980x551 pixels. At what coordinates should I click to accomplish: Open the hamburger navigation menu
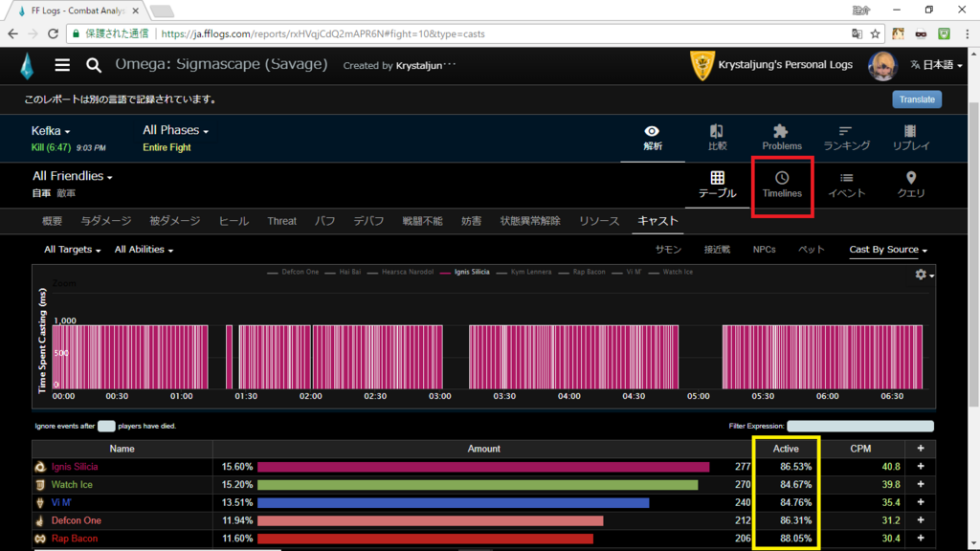tap(62, 65)
